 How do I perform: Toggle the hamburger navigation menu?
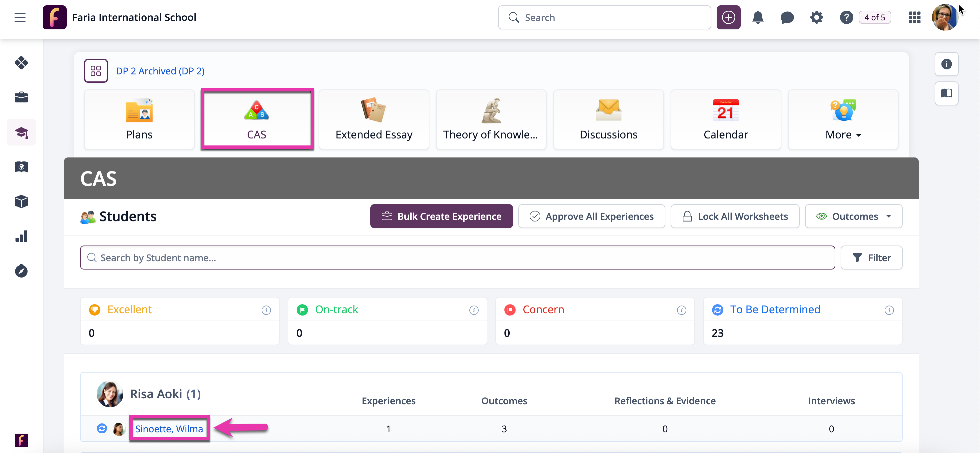coord(20,17)
